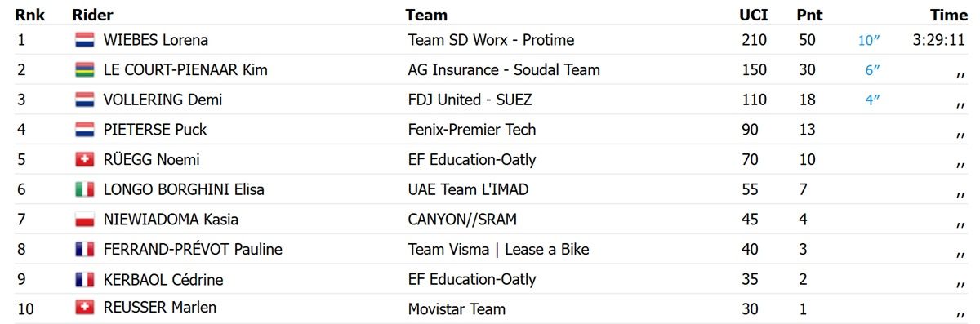Screen dimensions: 980x324
Task: Click the 10″ bonus seconds value
Action: (x=869, y=40)
